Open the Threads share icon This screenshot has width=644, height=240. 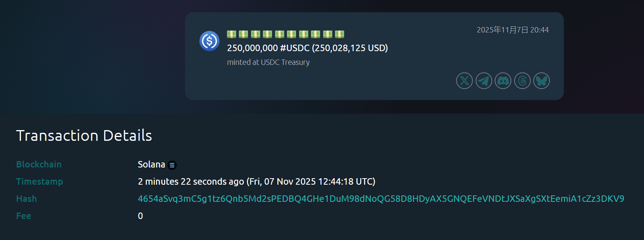point(522,81)
